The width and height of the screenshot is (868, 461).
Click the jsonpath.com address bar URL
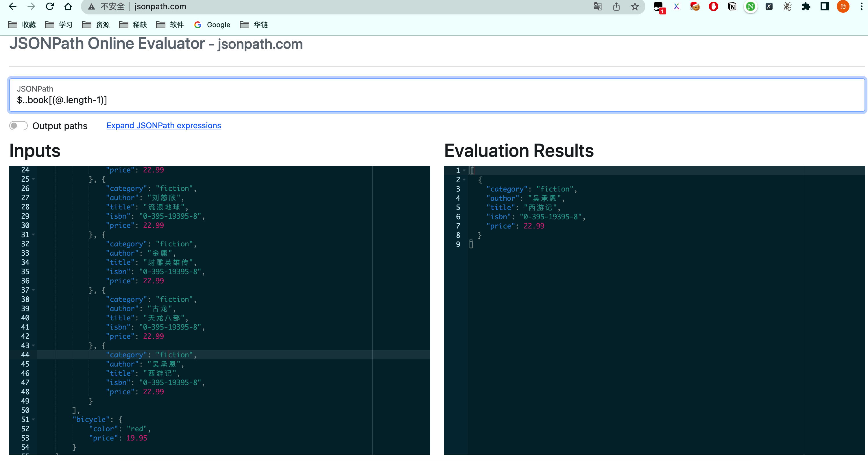coord(160,6)
